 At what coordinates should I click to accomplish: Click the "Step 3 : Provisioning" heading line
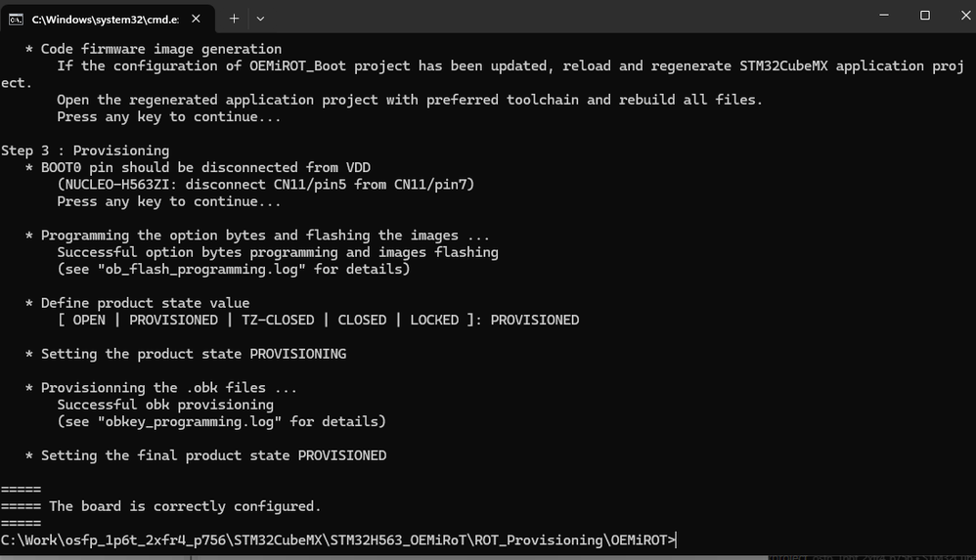85,151
